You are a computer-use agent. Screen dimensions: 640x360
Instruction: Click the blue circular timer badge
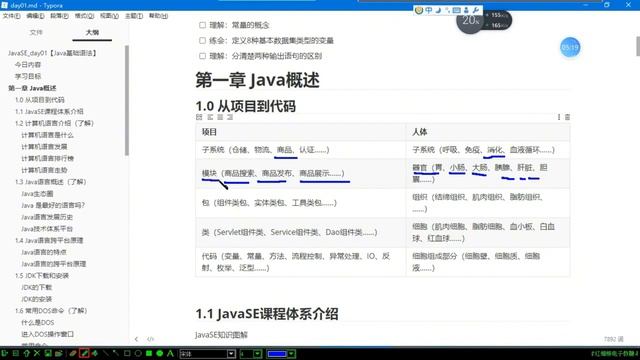coord(570,47)
